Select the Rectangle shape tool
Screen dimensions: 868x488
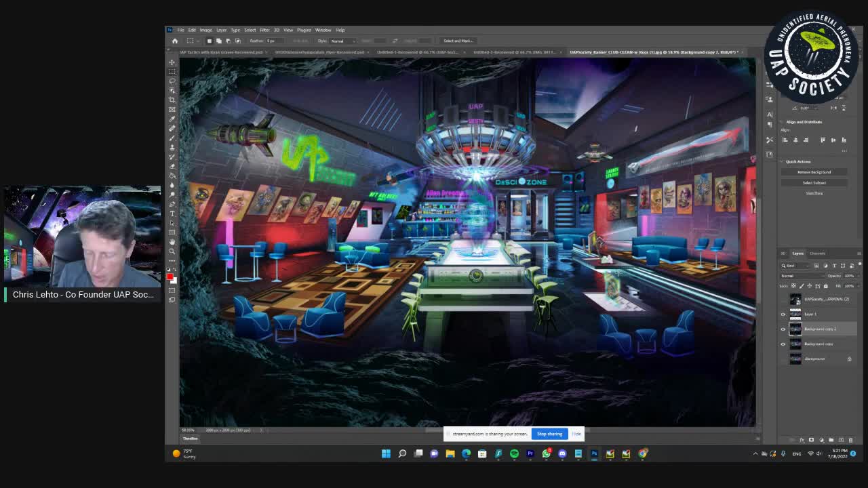click(172, 232)
